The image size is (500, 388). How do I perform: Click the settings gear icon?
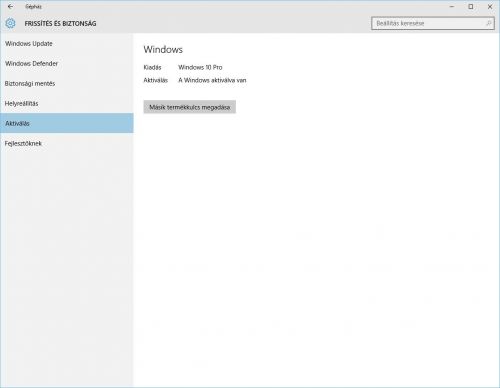(10, 23)
